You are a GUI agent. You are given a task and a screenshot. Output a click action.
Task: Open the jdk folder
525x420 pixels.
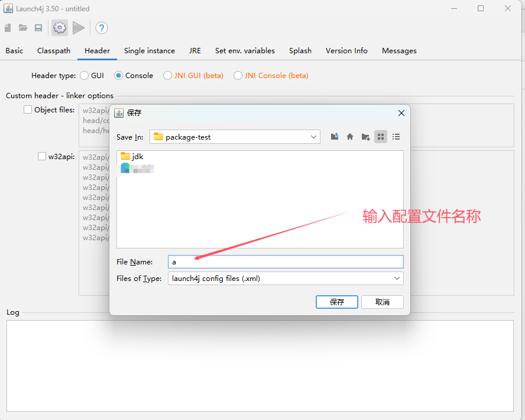(132, 156)
